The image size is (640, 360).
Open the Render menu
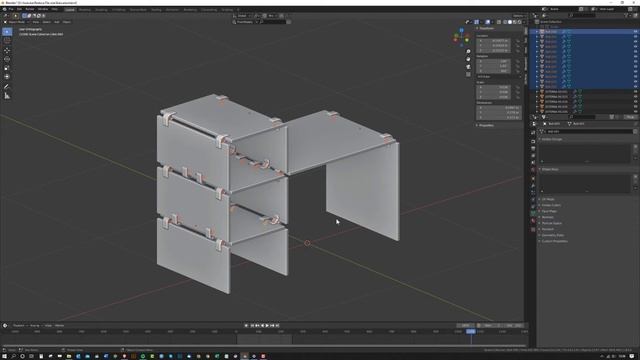pos(30,9)
